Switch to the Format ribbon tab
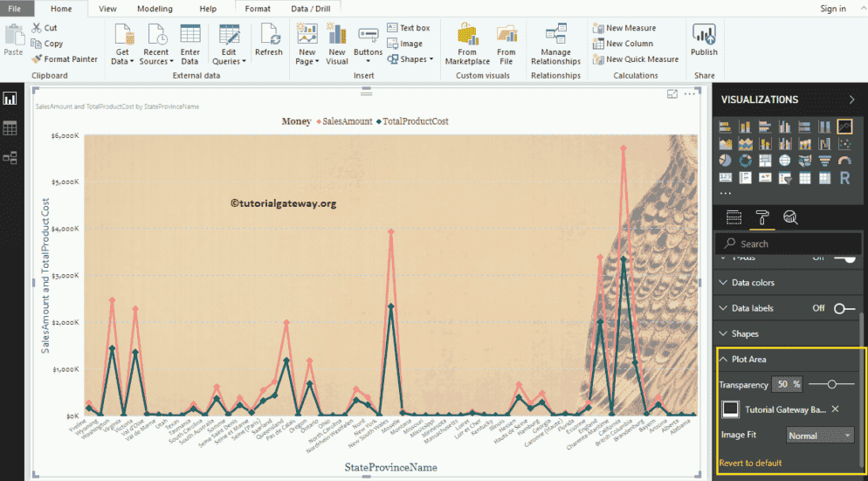Image resolution: width=868 pixels, height=481 pixels. click(x=258, y=9)
